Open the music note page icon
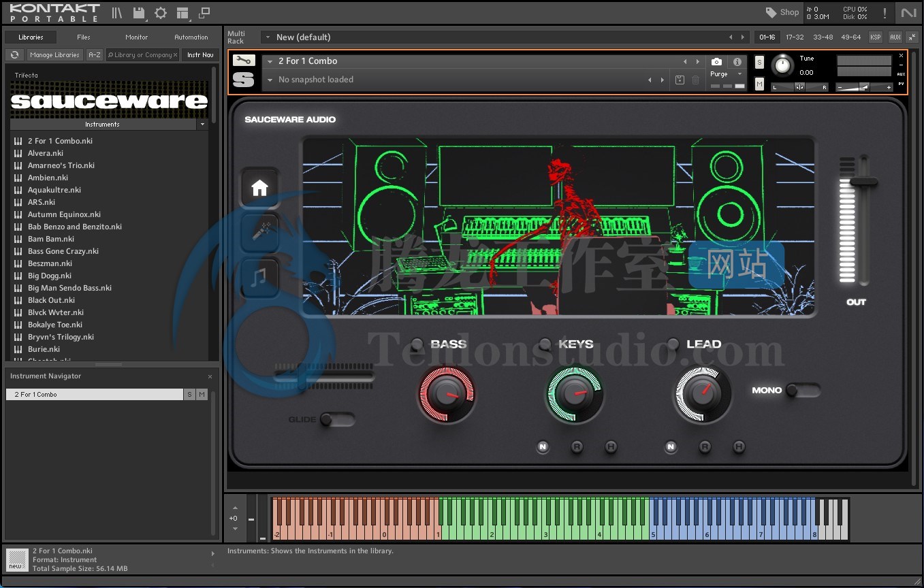 [259, 276]
